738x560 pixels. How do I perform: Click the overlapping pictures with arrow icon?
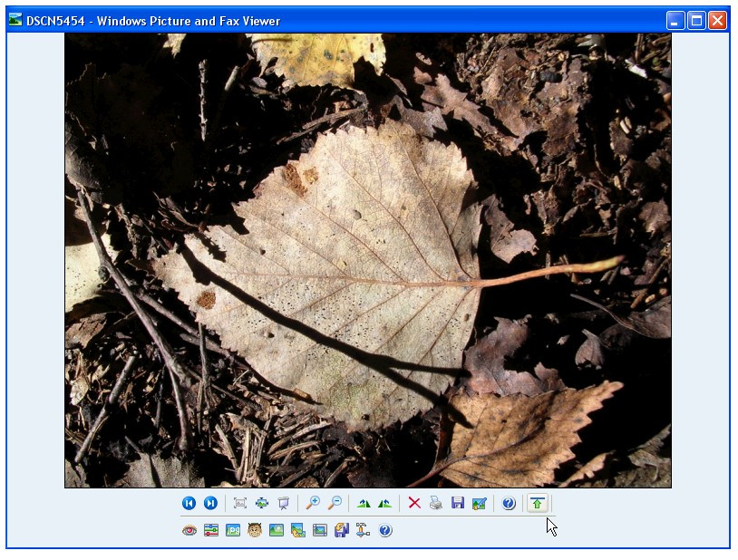point(298,530)
